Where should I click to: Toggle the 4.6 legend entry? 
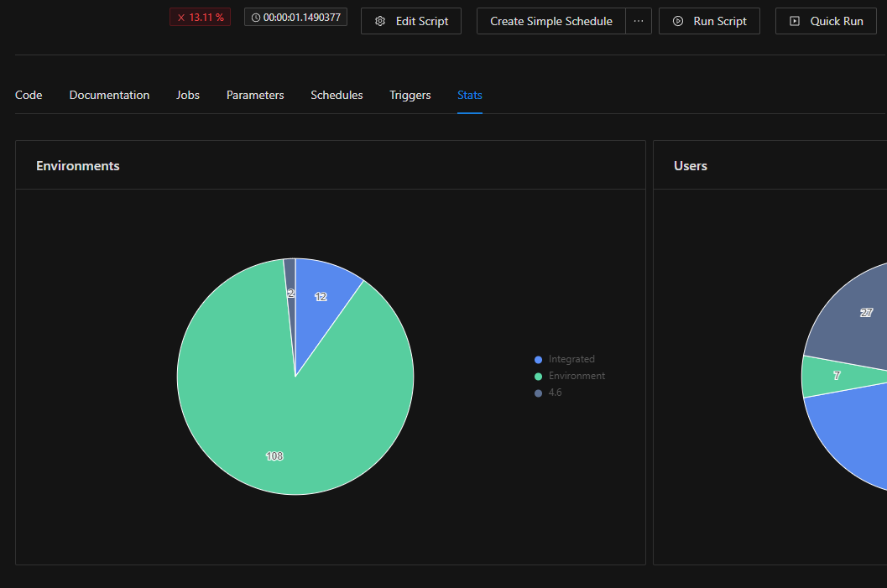pyautogui.click(x=555, y=393)
